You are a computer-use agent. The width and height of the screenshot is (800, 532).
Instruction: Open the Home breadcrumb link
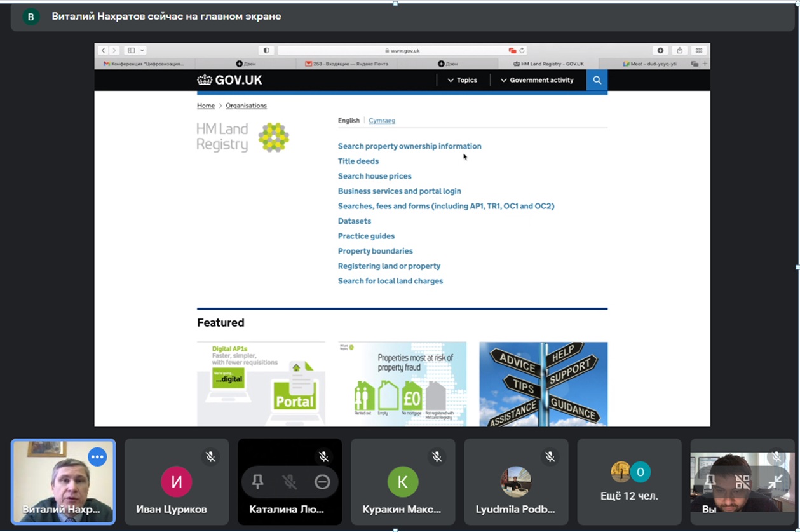pos(206,106)
